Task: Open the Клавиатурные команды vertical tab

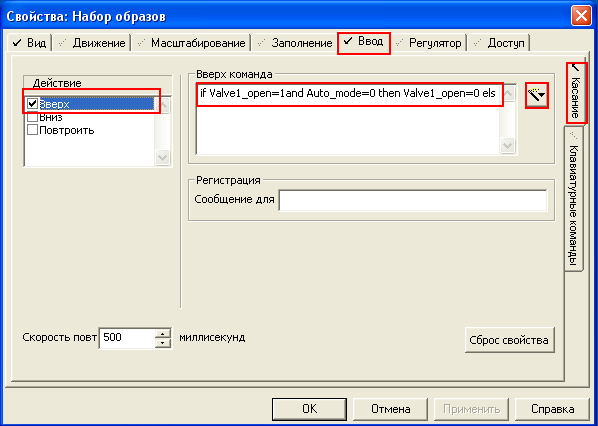Action: coord(574,199)
